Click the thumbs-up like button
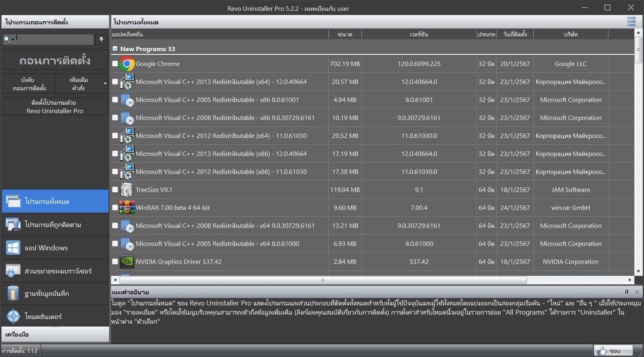The height and width of the screenshot is (357, 644). point(613,351)
